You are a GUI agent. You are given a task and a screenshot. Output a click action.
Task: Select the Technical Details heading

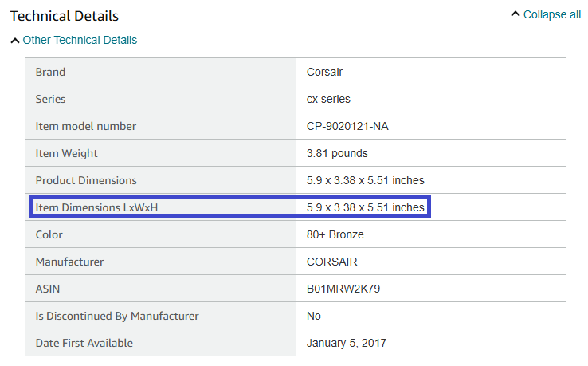pos(65,16)
